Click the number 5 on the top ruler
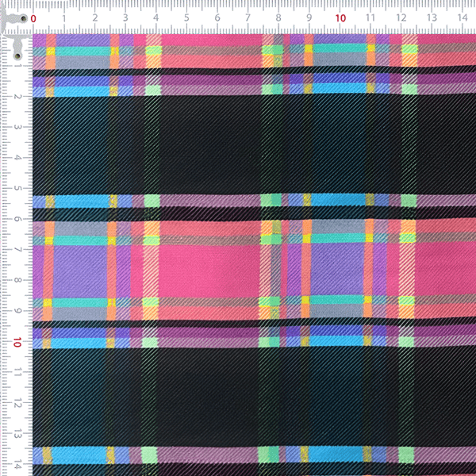This screenshot has width=476, height=476. (x=186, y=17)
